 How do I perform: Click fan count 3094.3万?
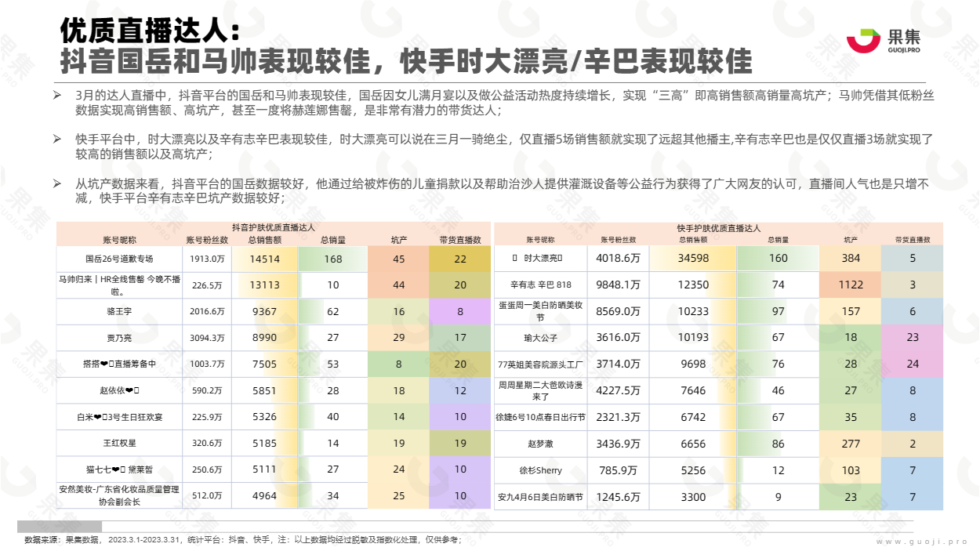pos(208,338)
